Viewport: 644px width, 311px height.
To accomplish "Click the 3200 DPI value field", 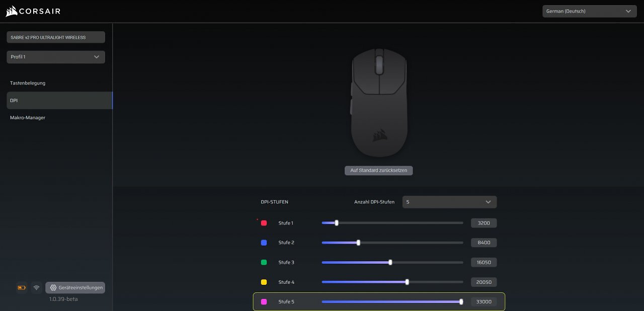I will tap(484, 223).
